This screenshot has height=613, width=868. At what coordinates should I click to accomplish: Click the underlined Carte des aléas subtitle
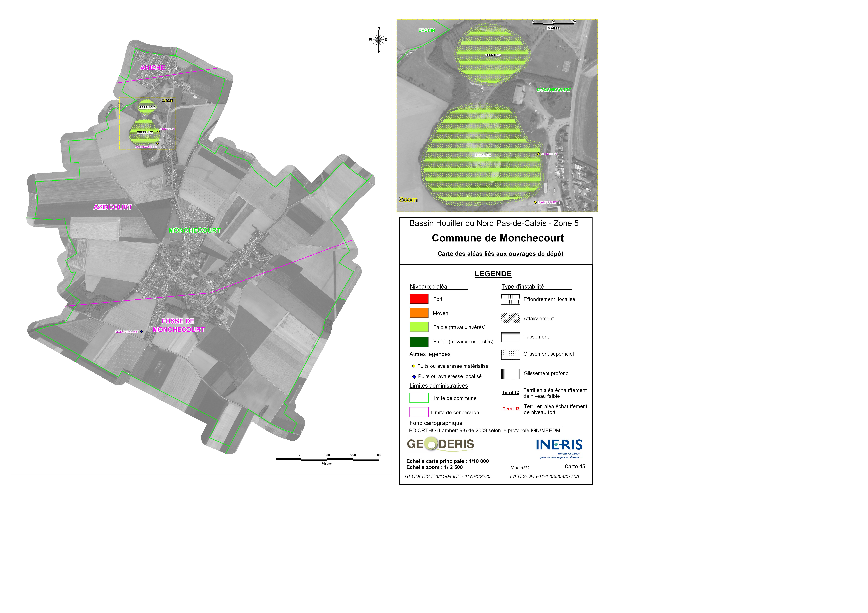click(500, 254)
